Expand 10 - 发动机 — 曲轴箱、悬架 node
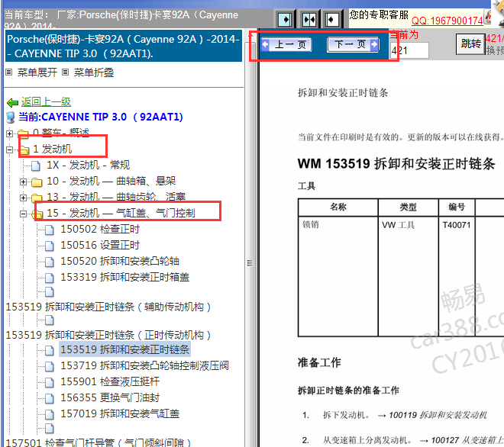 click(23, 182)
